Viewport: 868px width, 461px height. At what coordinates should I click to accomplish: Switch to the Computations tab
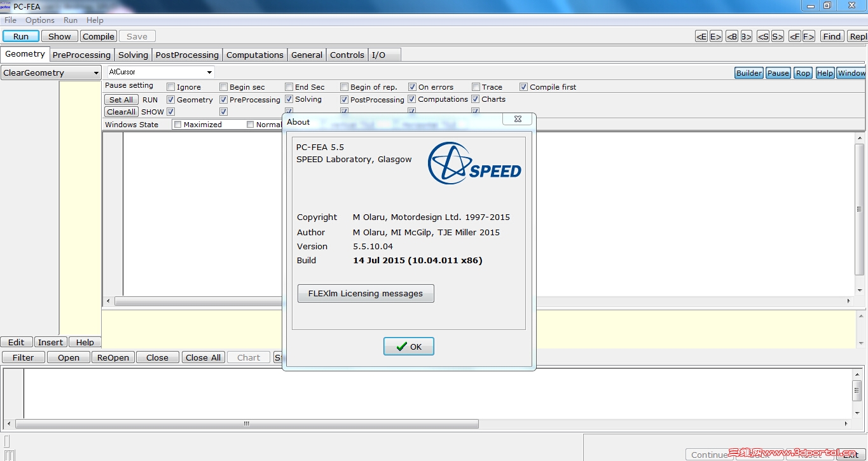coord(255,55)
